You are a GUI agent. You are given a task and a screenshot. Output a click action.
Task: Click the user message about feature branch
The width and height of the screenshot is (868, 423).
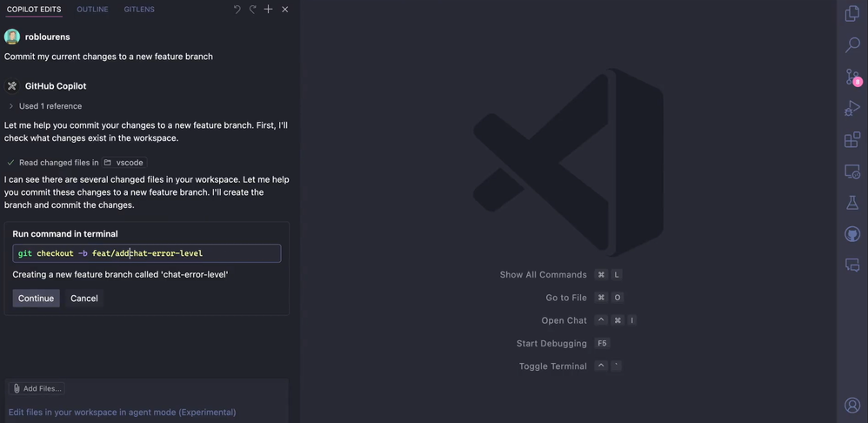coord(109,57)
